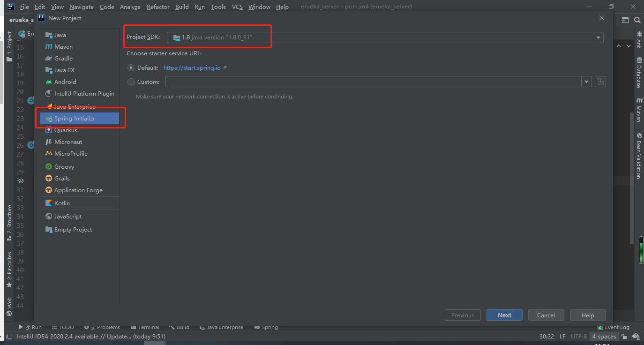
Task: Click the 4 spaces indent setting
Action: tap(604, 336)
